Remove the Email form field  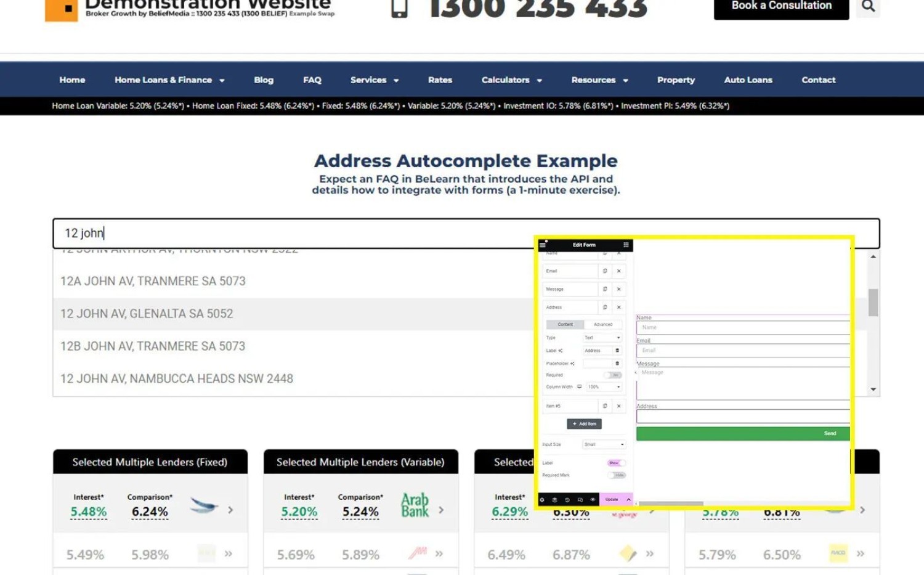click(619, 271)
